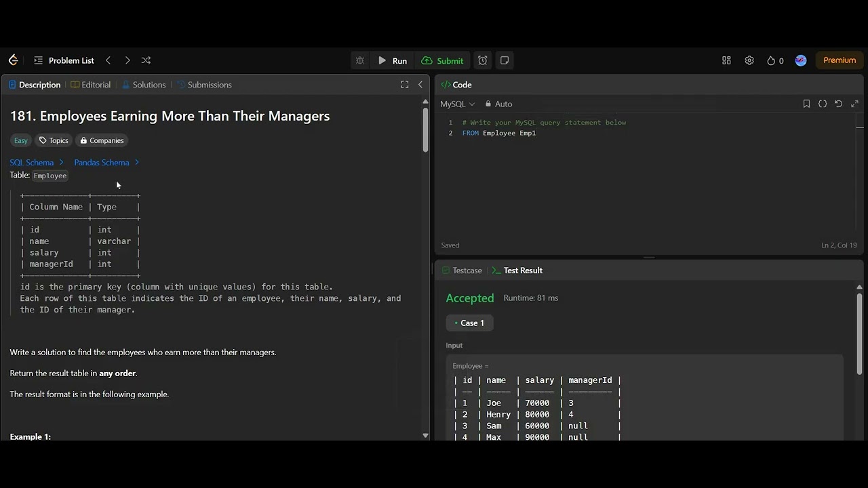Screen dimensions: 868x488
Task: Go to previous problem arrow
Action: (x=108, y=60)
